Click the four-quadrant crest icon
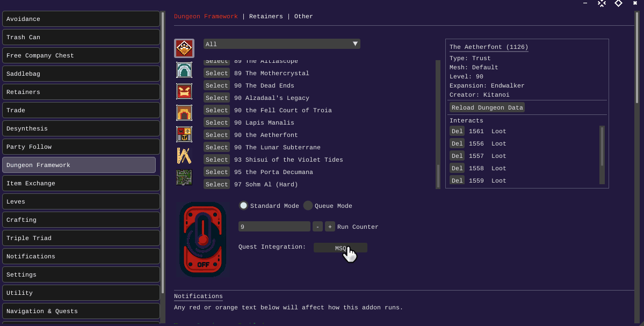Image resolution: width=644 pixels, height=326 pixels. pyautogui.click(x=184, y=134)
